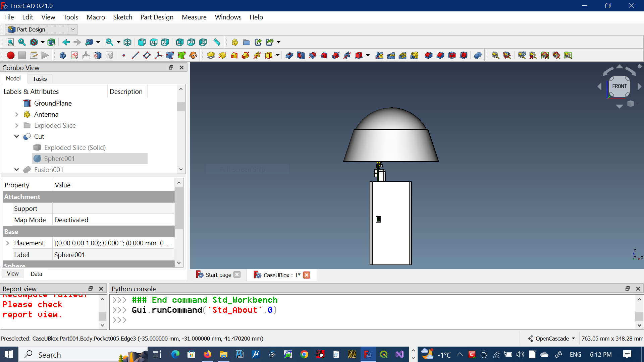Image resolution: width=644 pixels, height=362 pixels.
Task: Collapse the Cut tree node
Action: tap(16, 136)
